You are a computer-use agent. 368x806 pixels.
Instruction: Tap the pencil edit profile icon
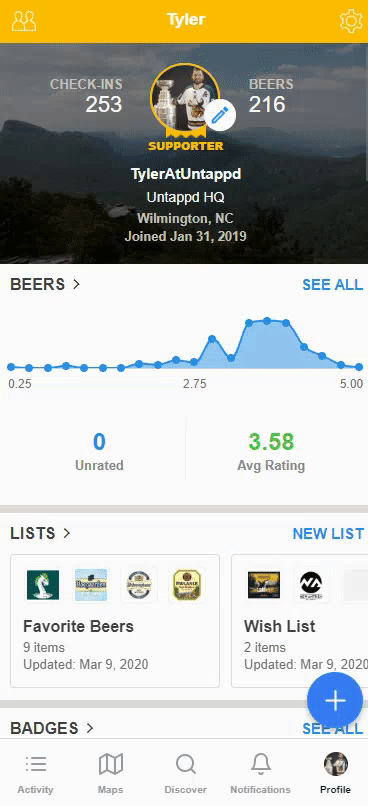pos(220,116)
